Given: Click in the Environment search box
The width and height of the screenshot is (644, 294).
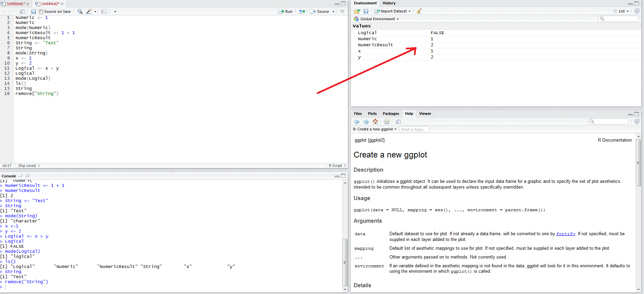Looking at the screenshot, I should click(618, 19).
